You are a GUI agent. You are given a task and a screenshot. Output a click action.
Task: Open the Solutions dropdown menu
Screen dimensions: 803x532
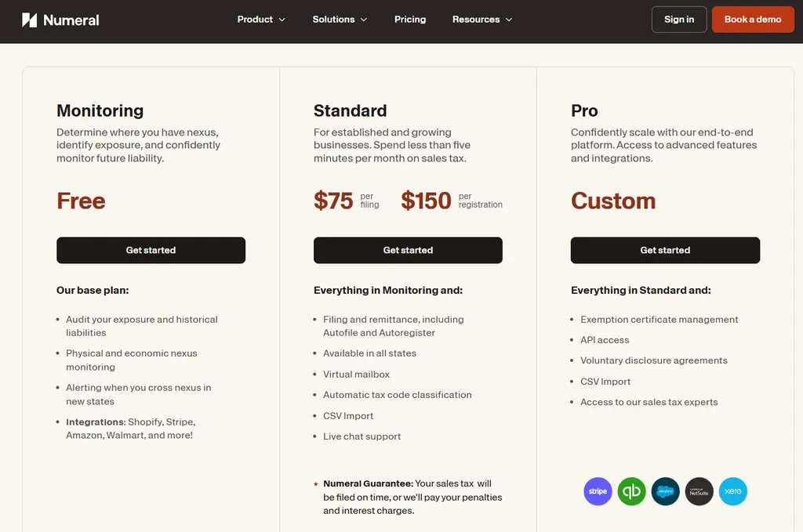tap(340, 20)
